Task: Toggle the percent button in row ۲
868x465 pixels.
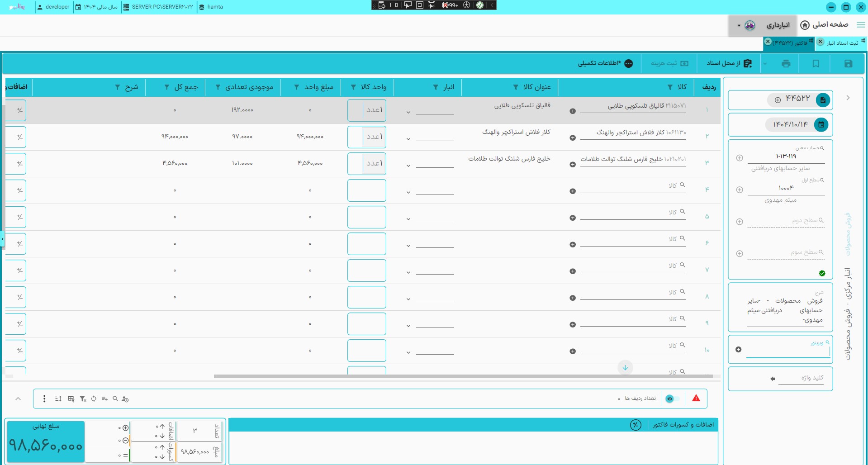Action: (19, 137)
